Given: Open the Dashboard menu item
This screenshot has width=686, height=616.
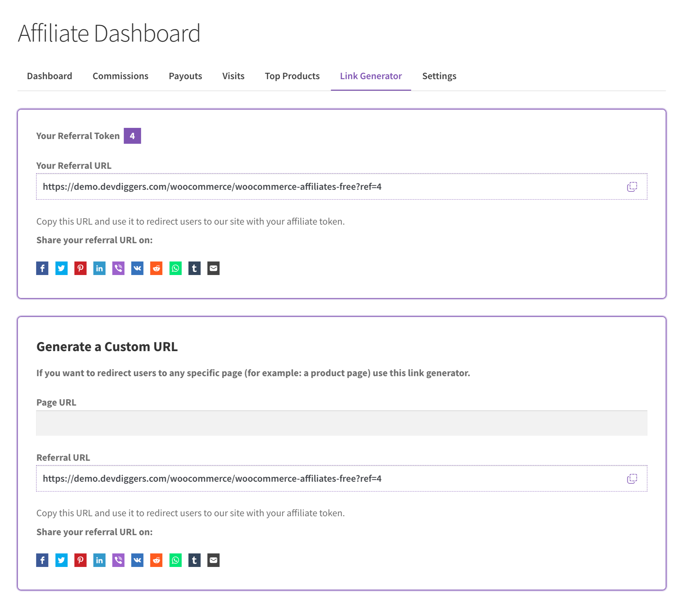Looking at the screenshot, I should 49,75.
